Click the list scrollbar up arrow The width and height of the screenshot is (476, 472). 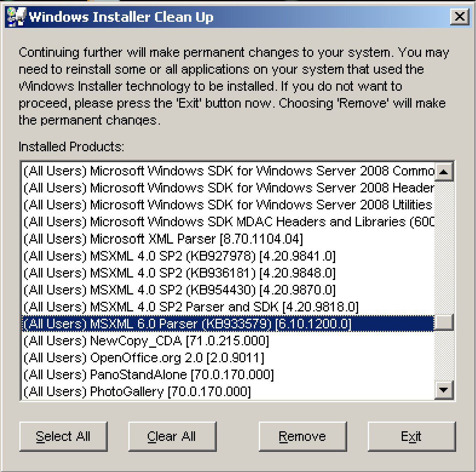pos(444,172)
